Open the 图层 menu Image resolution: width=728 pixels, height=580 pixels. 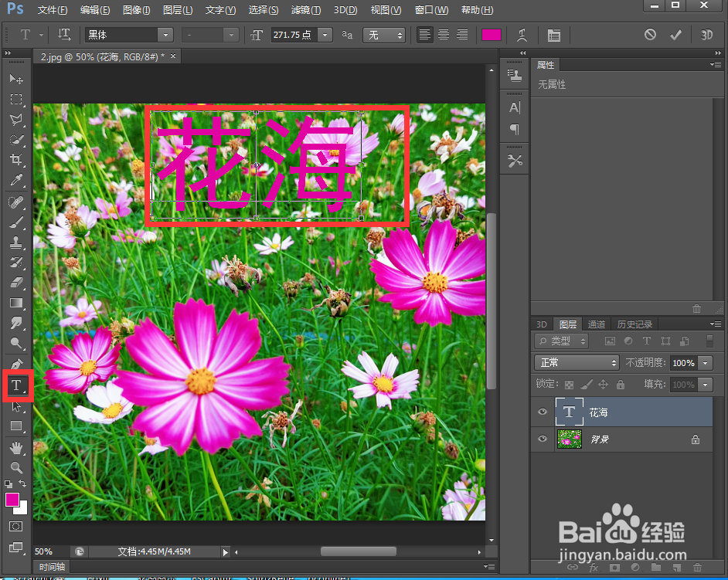(x=178, y=10)
